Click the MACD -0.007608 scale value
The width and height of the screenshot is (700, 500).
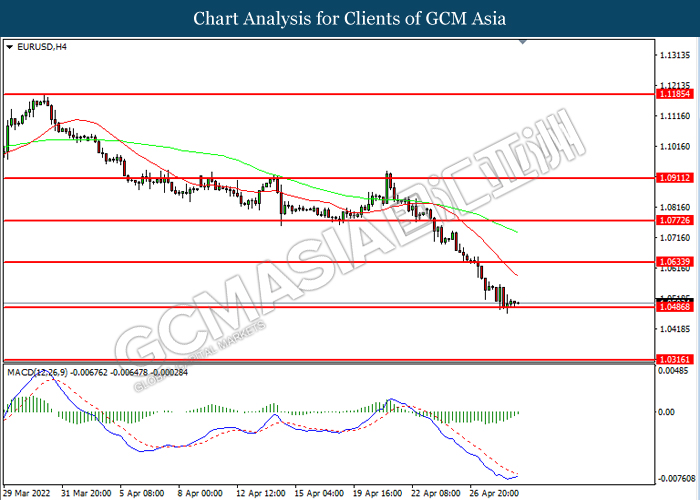(677, 479)
